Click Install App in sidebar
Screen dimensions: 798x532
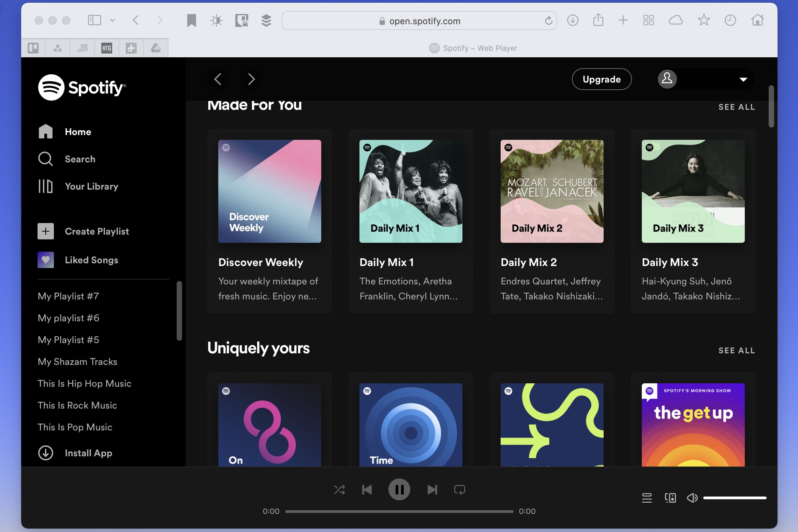click(88, 453)
